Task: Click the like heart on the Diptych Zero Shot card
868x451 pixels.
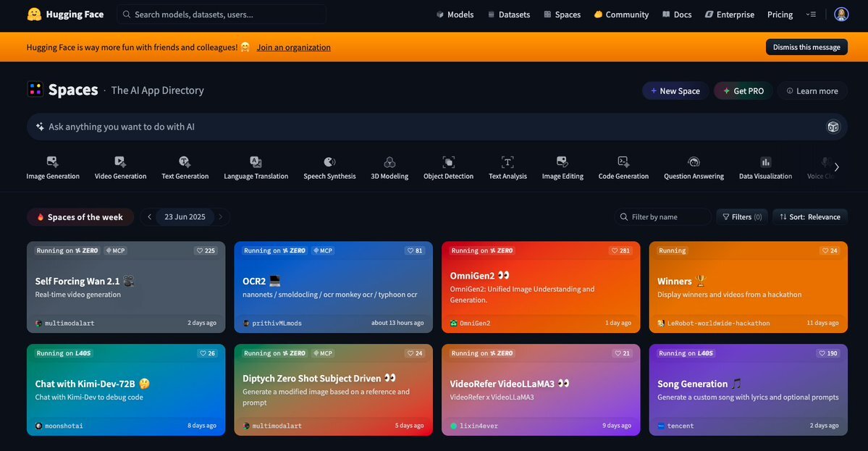Action: 410,353
